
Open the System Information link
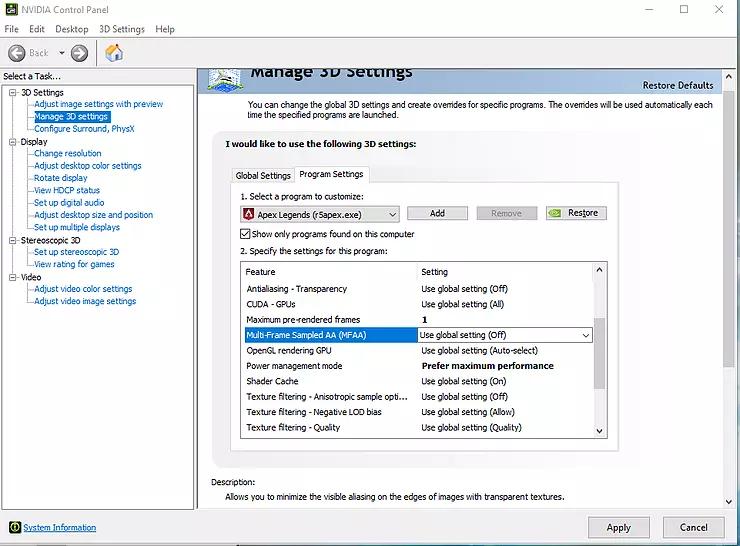click(x=59, y=527)
